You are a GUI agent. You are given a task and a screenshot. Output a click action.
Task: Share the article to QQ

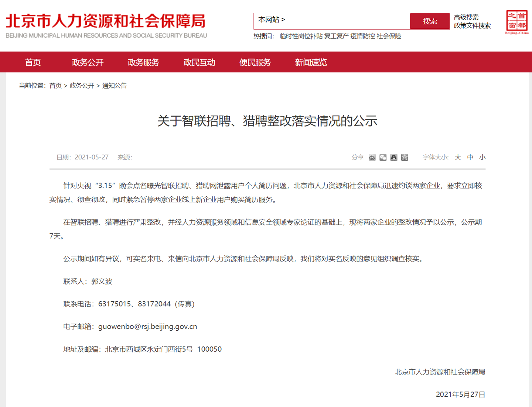click(394, 157)
